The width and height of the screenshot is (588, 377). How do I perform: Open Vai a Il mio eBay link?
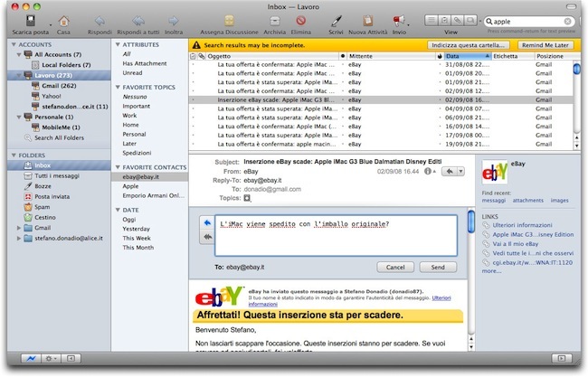point(516,244)
